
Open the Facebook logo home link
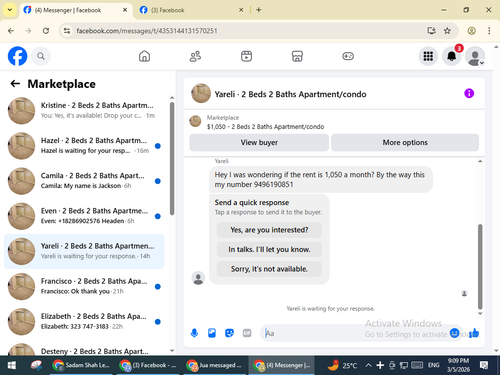click(x=17, y=56)
